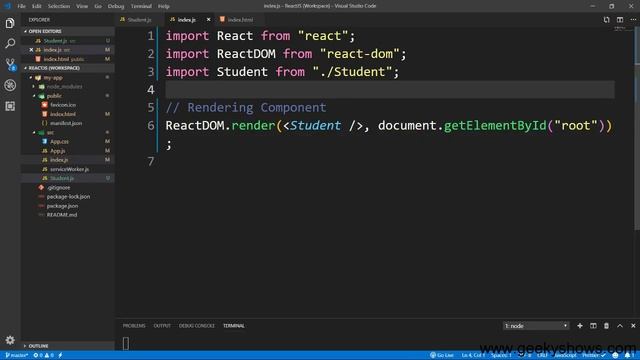The width and height of the screenshot is (640, 360).
Task: Open serviceWorker.js in explorer tree
Action: (x=69, y=169)
